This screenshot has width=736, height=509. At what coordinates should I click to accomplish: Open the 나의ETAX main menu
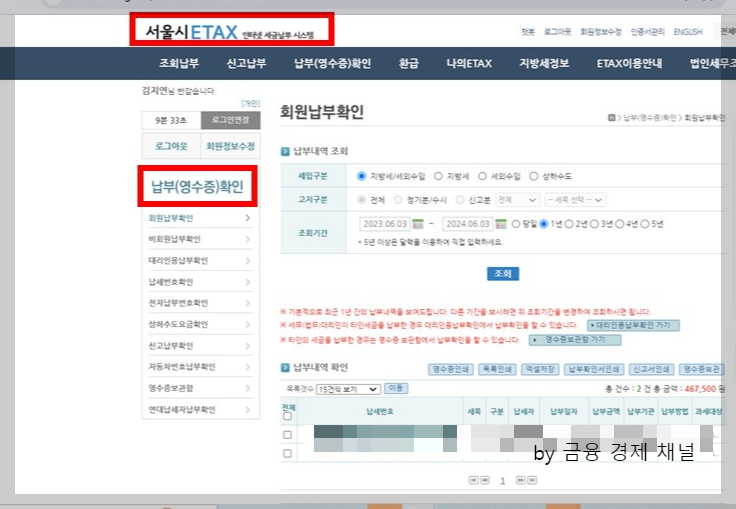[469, 63]
